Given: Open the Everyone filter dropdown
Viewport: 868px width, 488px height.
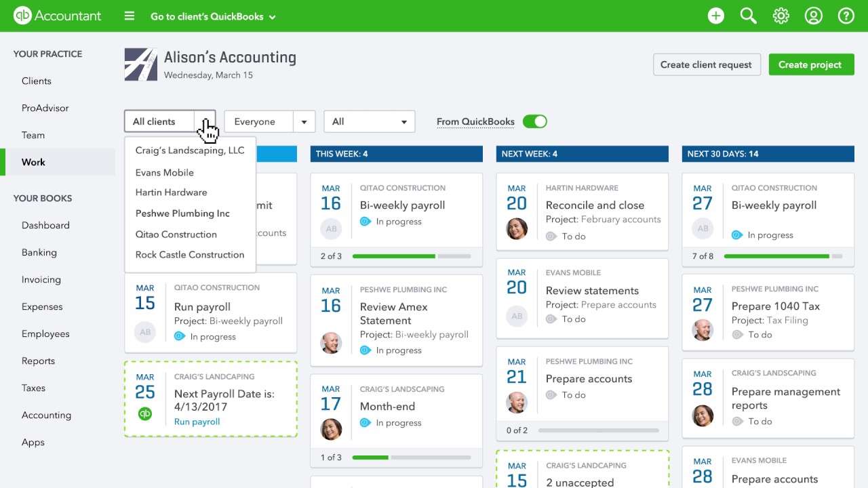Looking at the screenshot, I should [x=270, y=121].
